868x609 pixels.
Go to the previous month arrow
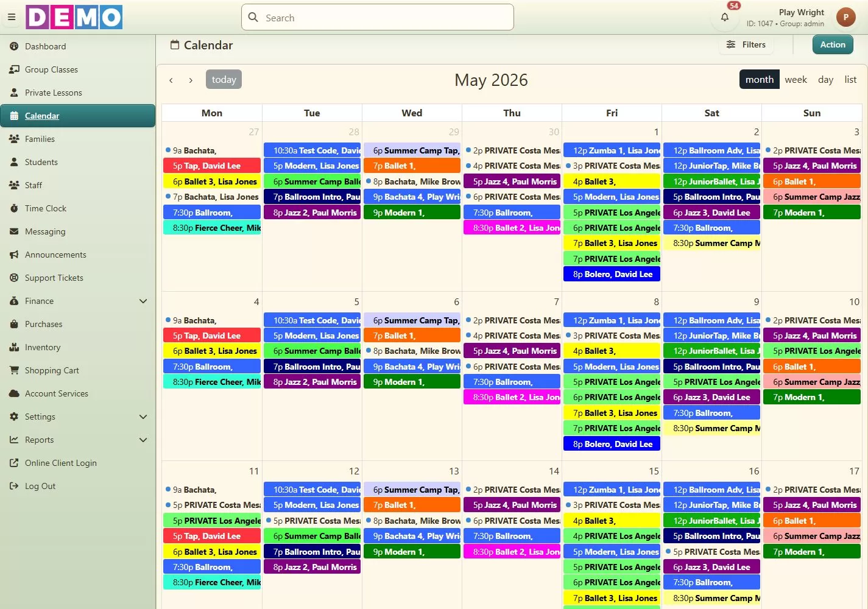[171, 80]
